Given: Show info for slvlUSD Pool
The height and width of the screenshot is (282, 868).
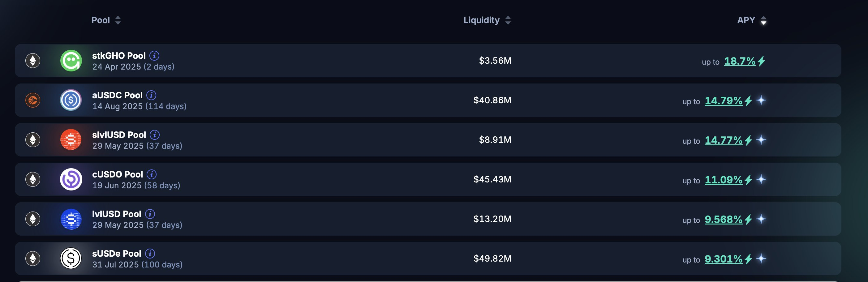Looking at the screenshot, I should pyautogui.click(x=155, y=135).
